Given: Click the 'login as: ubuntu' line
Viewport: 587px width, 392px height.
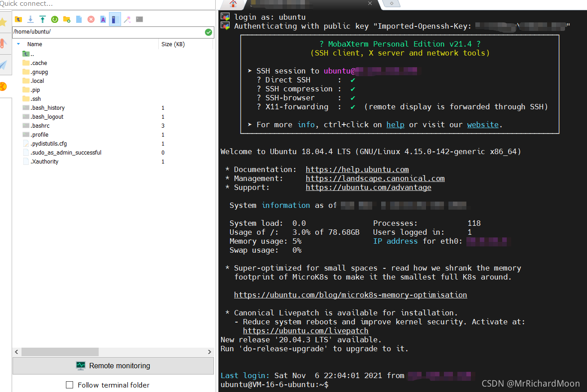Looking at the screenshot, I should pyautogui.click(x=270, y=17).
